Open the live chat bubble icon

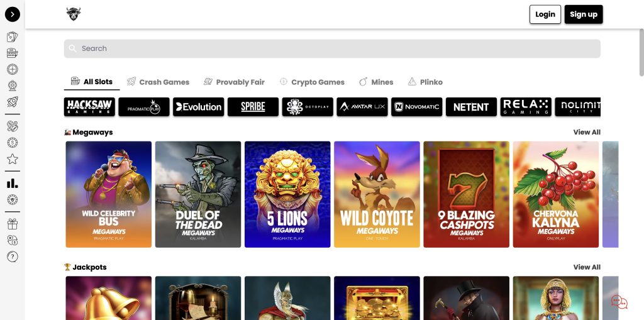tap(619, 302)
